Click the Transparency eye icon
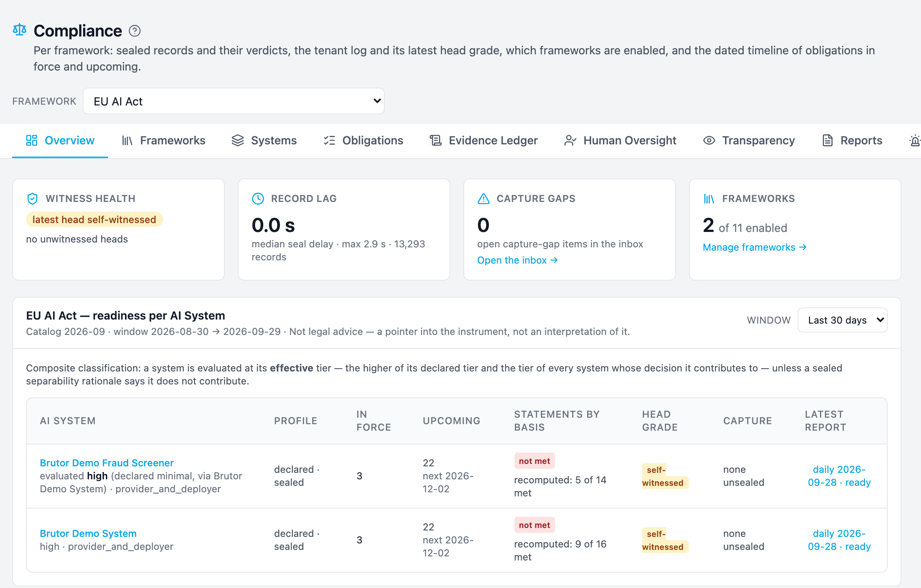This screenshot has height=588, width=921. 709,140
